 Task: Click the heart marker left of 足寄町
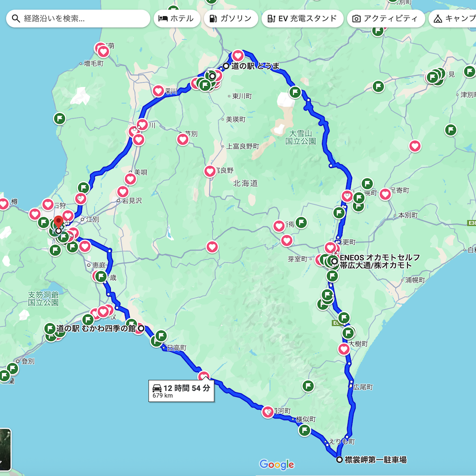coord(385,194)
